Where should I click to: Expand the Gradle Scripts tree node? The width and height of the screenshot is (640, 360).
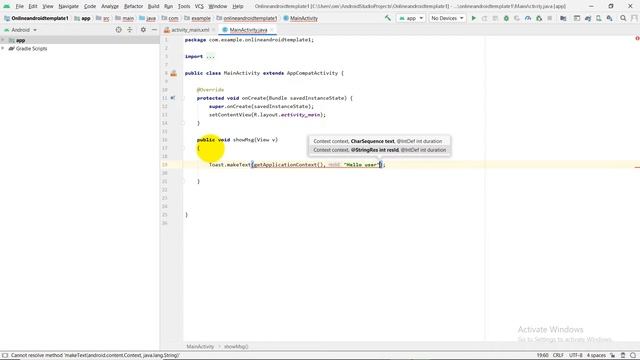pos(3,49)
